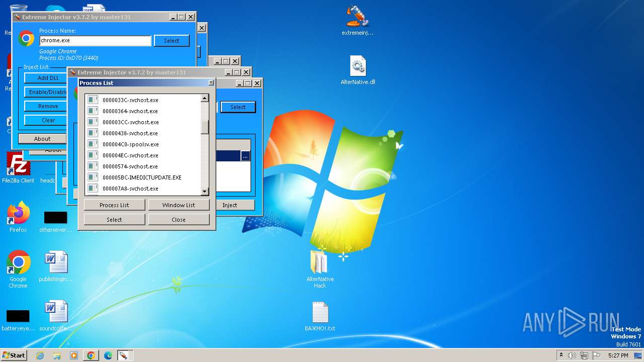Open Chrome from the taskbar
The image size is (644, 362).
(91, 355)
